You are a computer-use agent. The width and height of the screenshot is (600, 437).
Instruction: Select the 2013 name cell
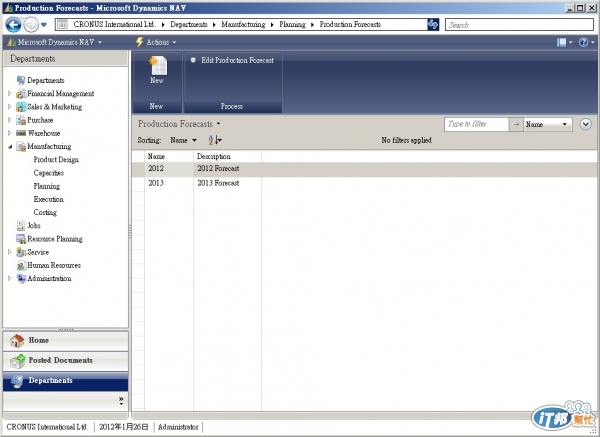tap(169, 183)
